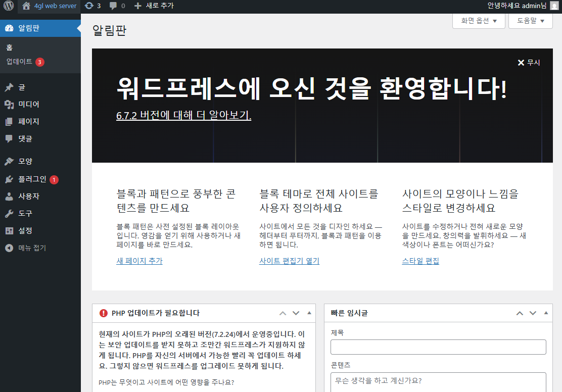Screen dimensions: 562x392
Task: Open the 모양 appearance menu
Action: click(x=40, y=161)
